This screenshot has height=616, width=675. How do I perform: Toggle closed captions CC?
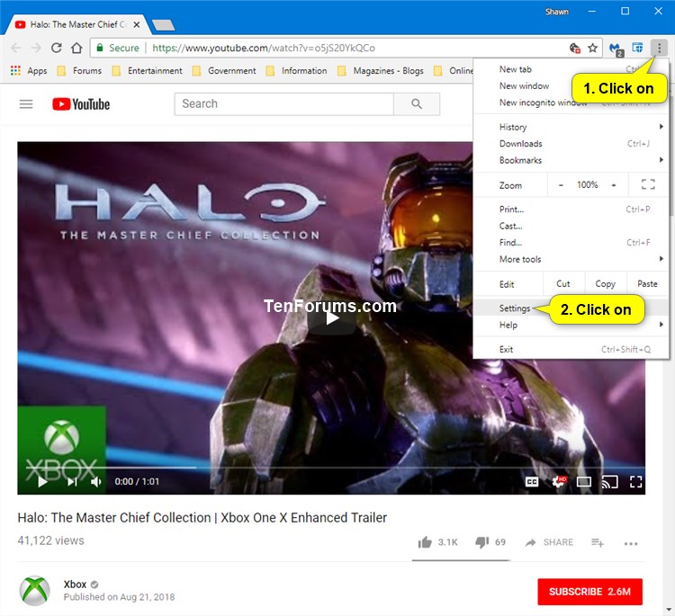point(532,482)
